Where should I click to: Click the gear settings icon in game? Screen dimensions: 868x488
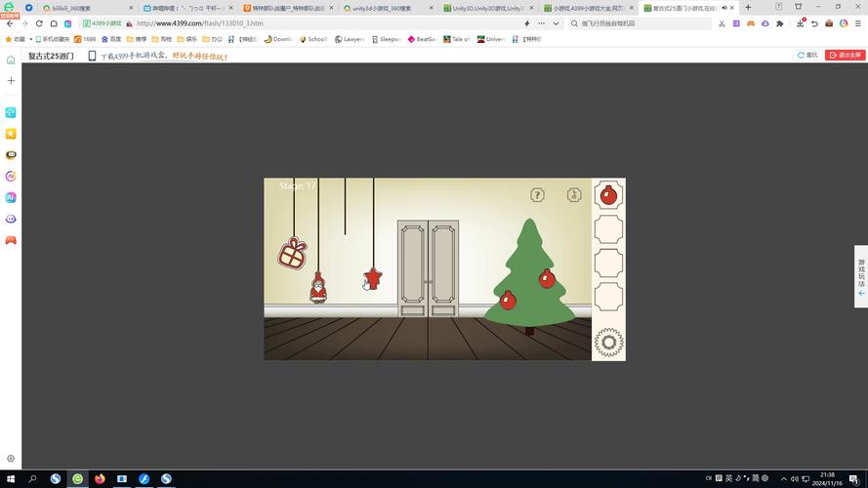(608, 342)
